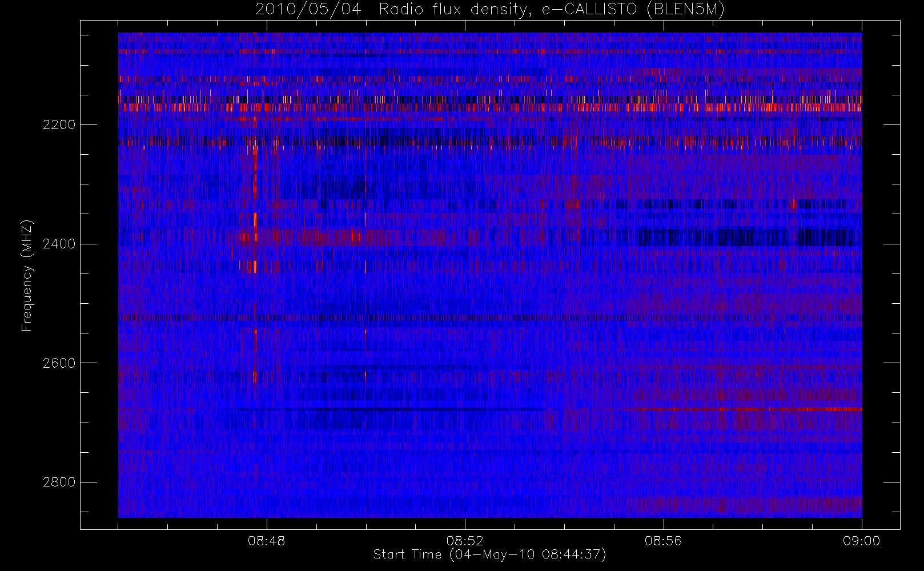
Task: Click the 08:48 time tick label
Action: click(266, 541)
